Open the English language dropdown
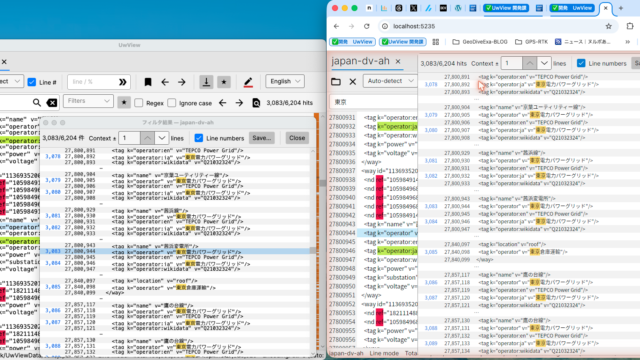This screenshot has width=640, height=360. (284, 81)
